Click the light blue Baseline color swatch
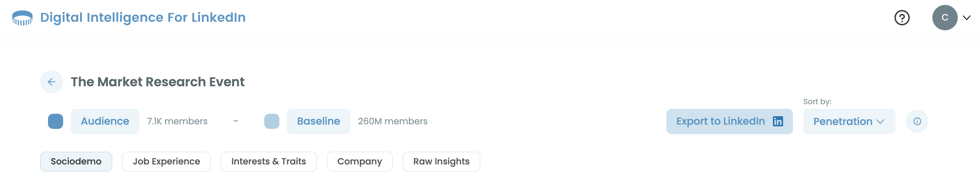Screen dimensions: 980x181 (x=272, y=121)
